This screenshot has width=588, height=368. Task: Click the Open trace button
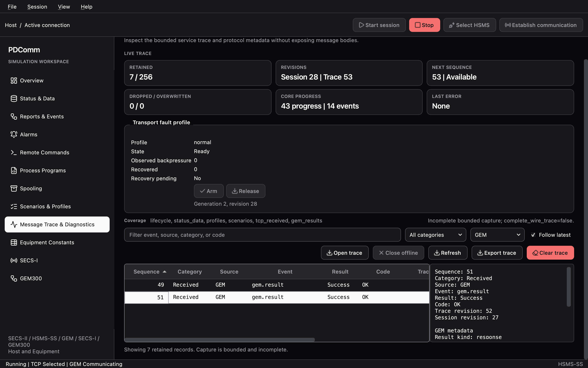[x=345, y=253]
